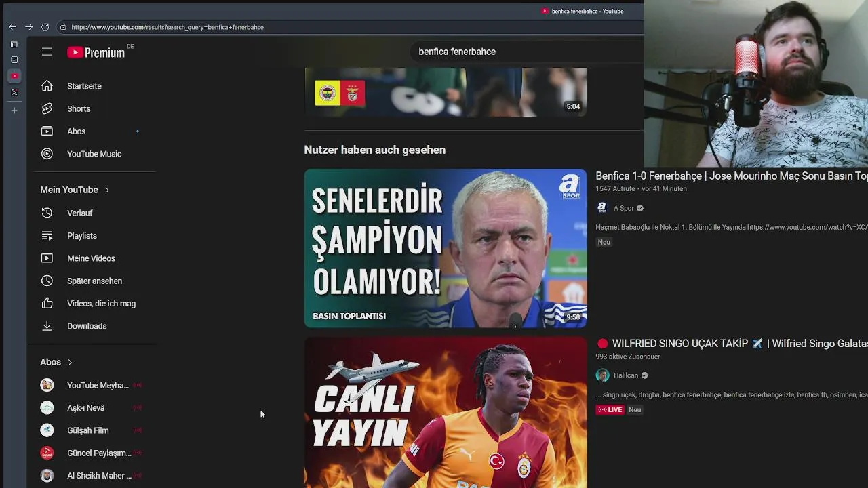Image resolution: width=868 pixels, height=488 pixels.
Task: Open Halilcan channel name link
Action: pos(626,375)
